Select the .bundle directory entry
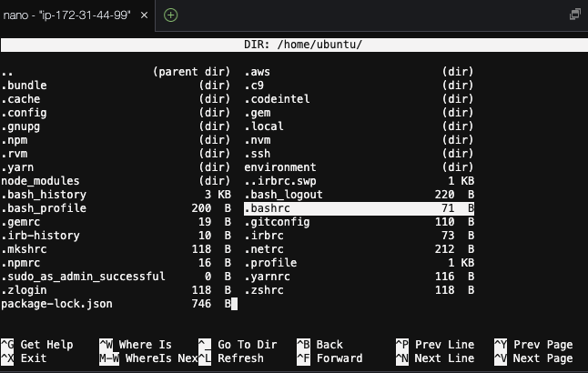The image size is (588, 373). point(116,86)
